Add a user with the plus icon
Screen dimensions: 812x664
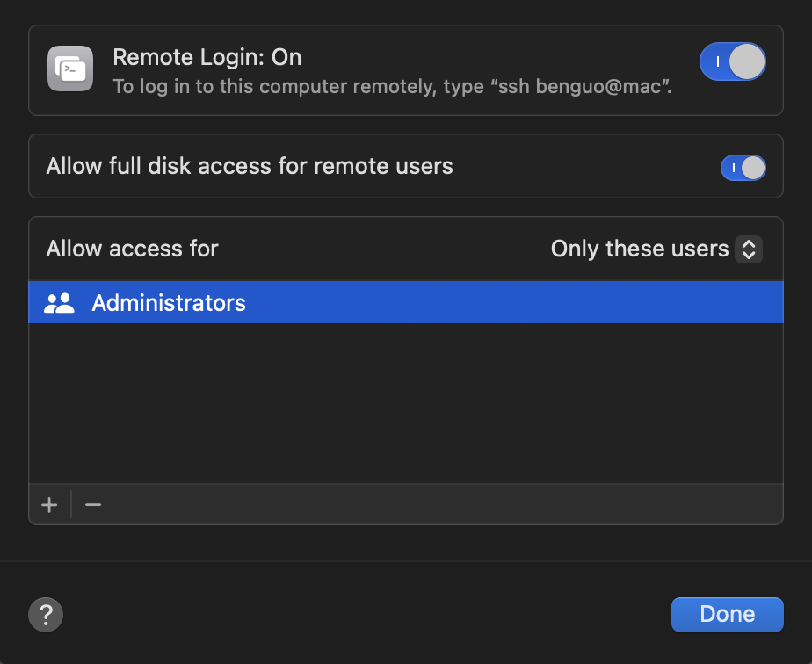pyautogui.click(x=49, y=505)
